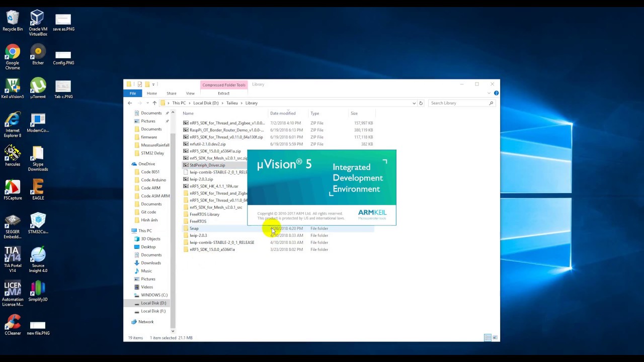Open Git code folder in navigation pane

148,212
